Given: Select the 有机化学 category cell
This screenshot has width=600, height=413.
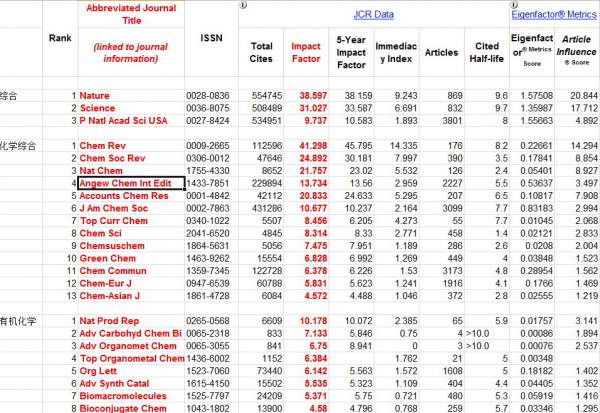Looking at the screenshot, I should [18, 321].
